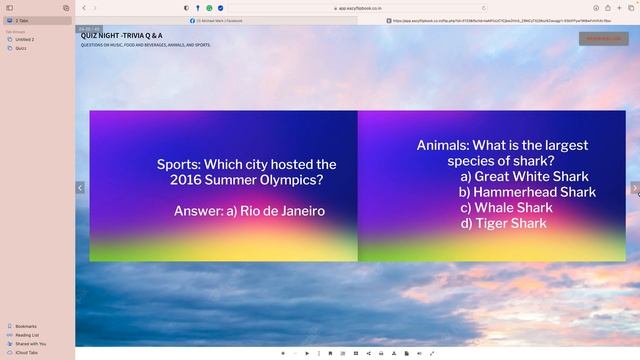Viewport: 640px width, 360px height.
Task: Click the 'c) Whale Shark' answer text
Action: point(506,208)
